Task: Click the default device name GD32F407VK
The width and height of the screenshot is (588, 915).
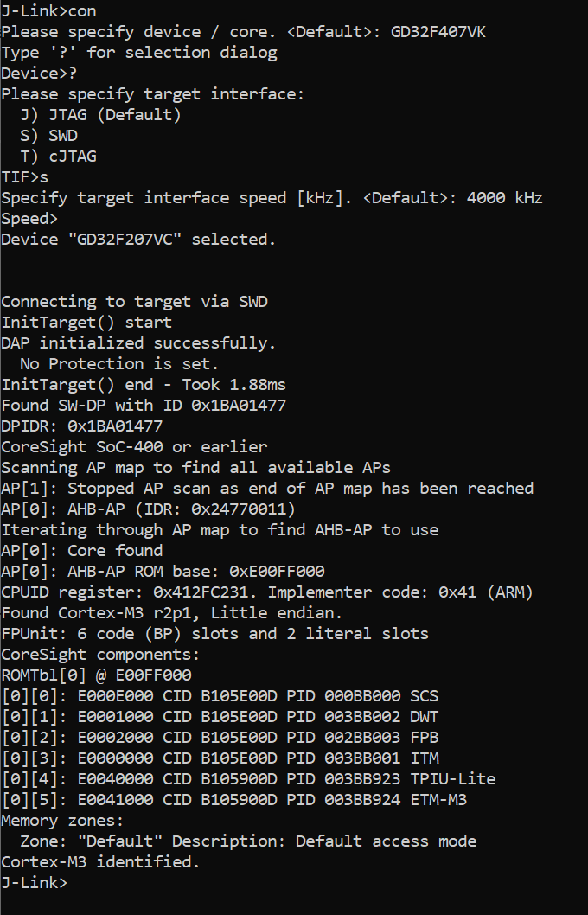Action: pyautogui.click(x=444, y=32)
